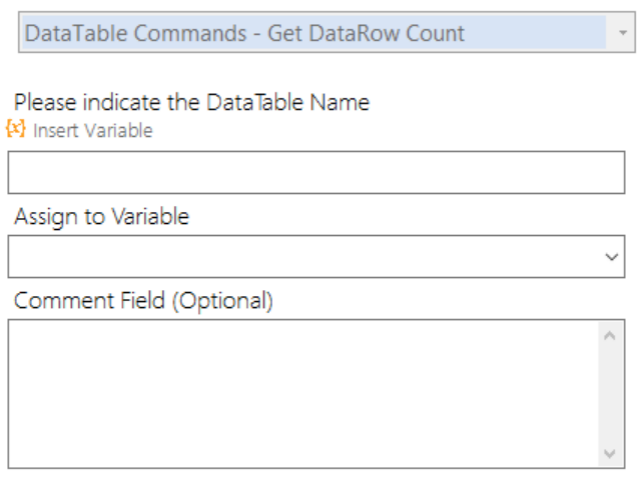Click 'DataTable Commands' text in command selector
640x480 pixels.
(x=136, y=33)
